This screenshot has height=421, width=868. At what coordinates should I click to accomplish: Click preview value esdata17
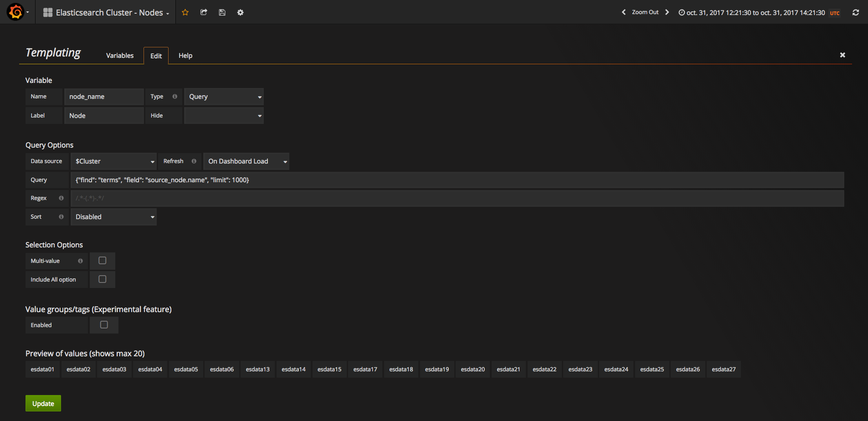tap(365, 370)
